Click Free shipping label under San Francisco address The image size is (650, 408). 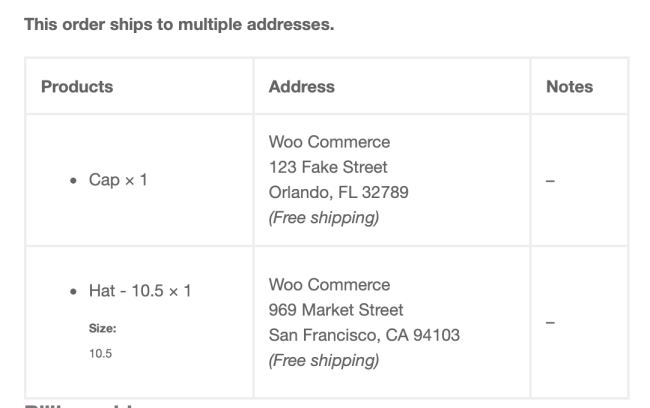324,360
